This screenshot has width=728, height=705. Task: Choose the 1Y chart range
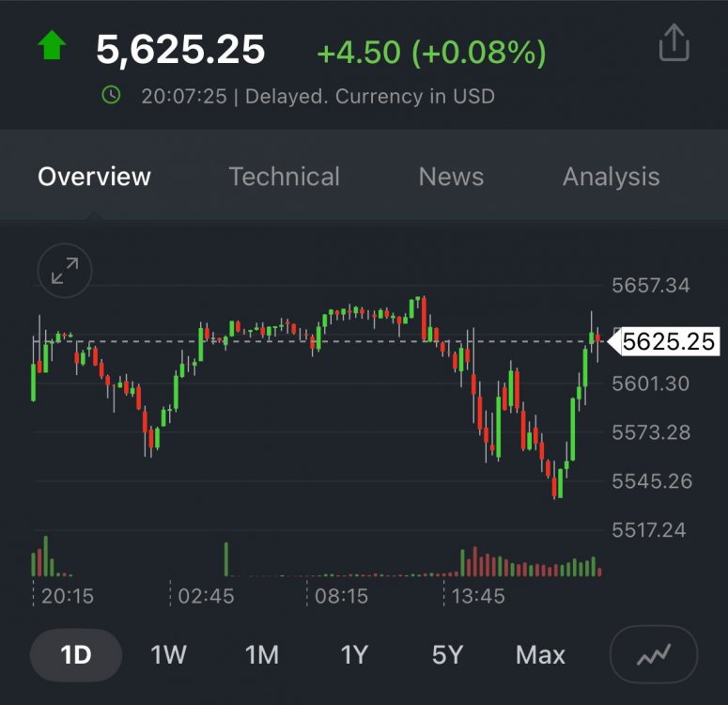click(x=354, y=654)
